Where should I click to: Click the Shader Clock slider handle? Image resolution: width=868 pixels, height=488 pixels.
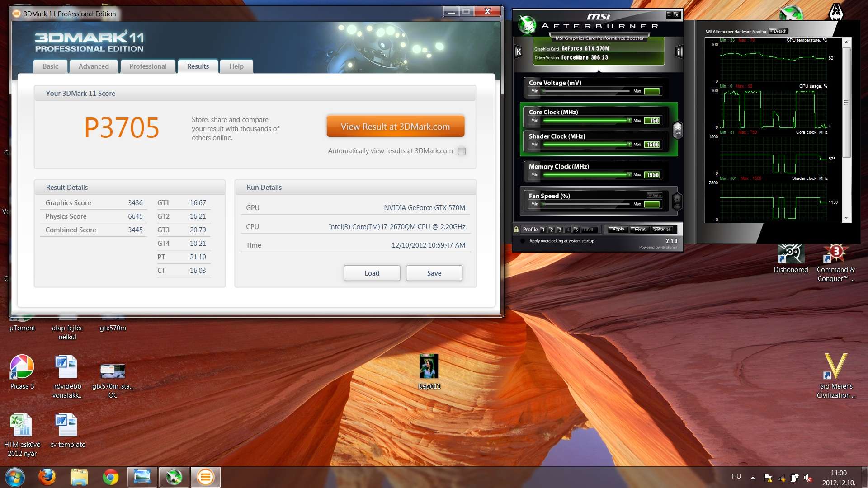coord(629,145)
